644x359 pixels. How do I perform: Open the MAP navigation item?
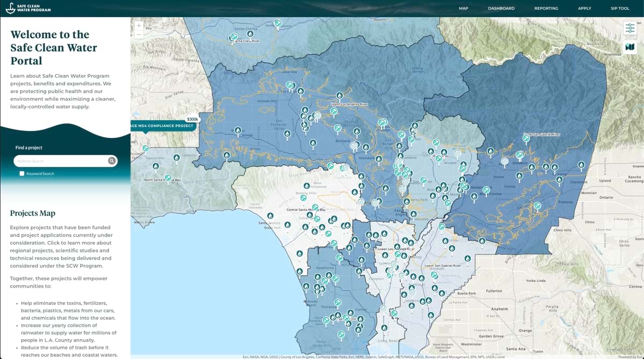(x=464, y=8)
